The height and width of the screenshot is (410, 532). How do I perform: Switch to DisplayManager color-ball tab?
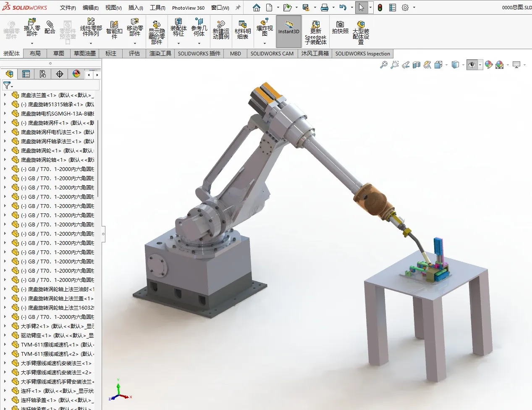click(76, 74)
